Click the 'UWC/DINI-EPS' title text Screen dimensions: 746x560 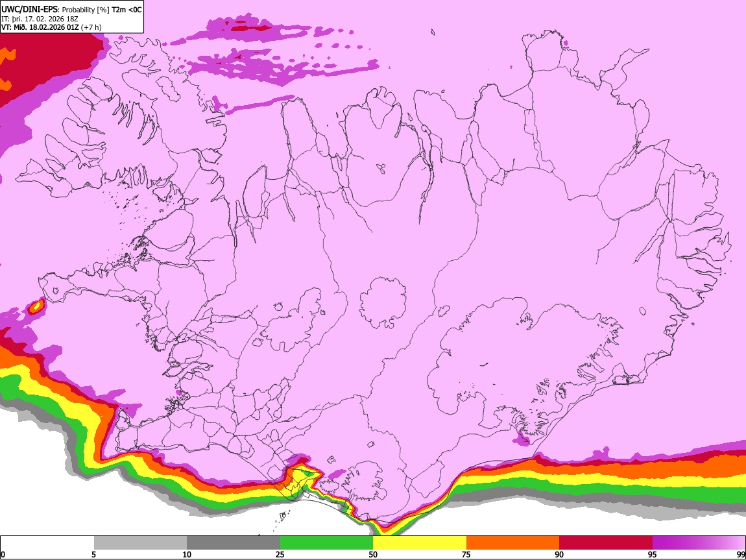tap(29, 10)
